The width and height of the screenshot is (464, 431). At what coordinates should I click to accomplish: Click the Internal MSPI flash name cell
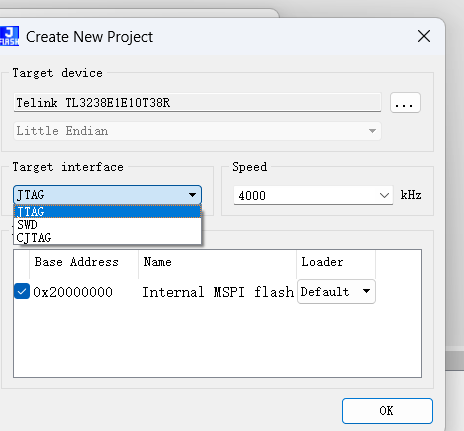click(218, 292)
